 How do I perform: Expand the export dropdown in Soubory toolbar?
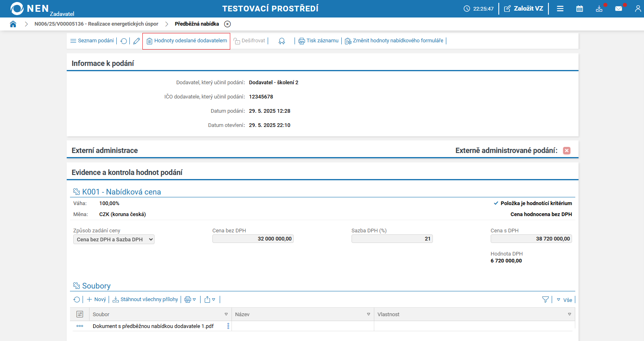click(210, 299)
